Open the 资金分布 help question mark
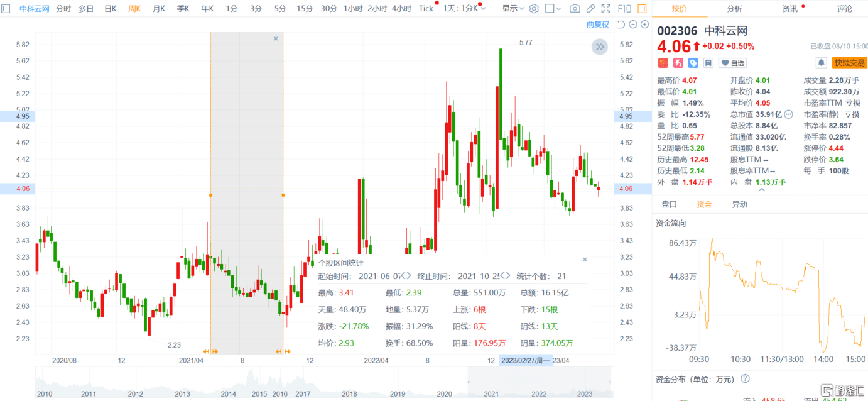This screenshot has height=401, width=868. tap(745, 378)
